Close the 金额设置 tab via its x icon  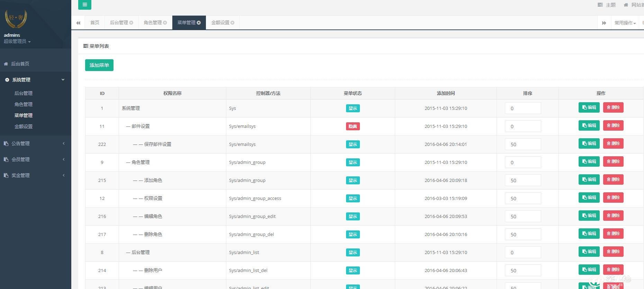(233, 23)
